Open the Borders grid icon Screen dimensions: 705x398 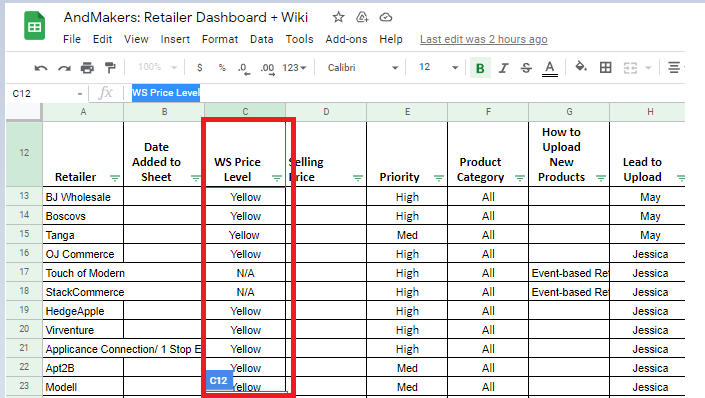606,67
